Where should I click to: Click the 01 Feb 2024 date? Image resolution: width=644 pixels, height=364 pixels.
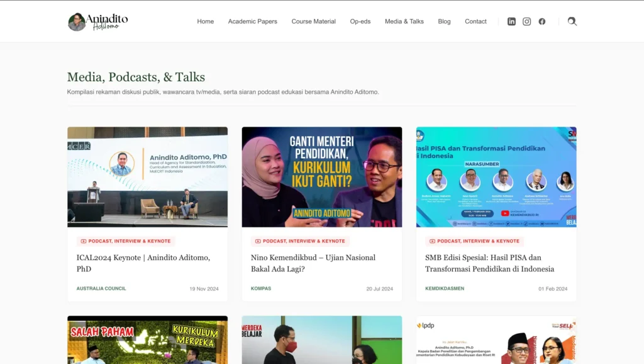click(553, 289)
